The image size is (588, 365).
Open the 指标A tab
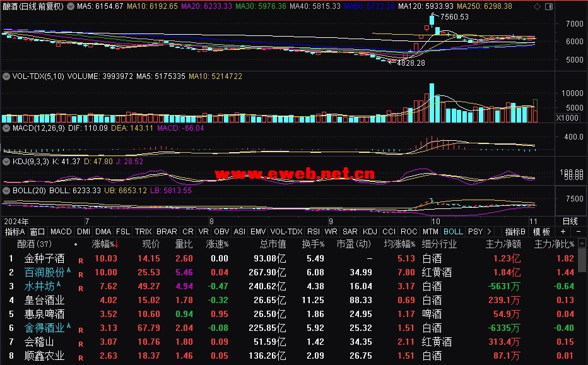coord(15,232)
